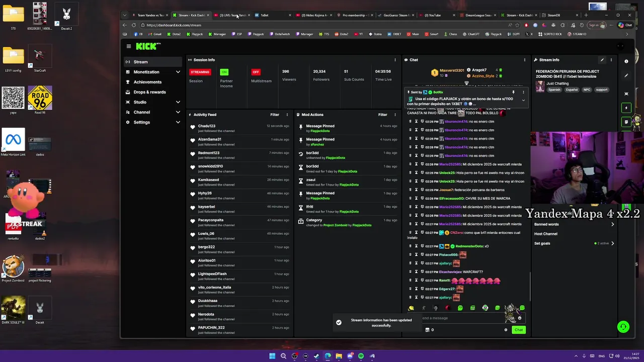Open the hamburger menu beside the Kick logo

click(x=129, y=46)
